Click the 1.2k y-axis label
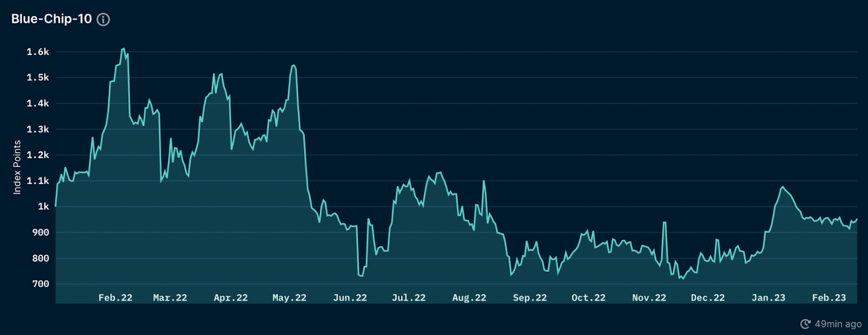868x335 pixels. 38,155
